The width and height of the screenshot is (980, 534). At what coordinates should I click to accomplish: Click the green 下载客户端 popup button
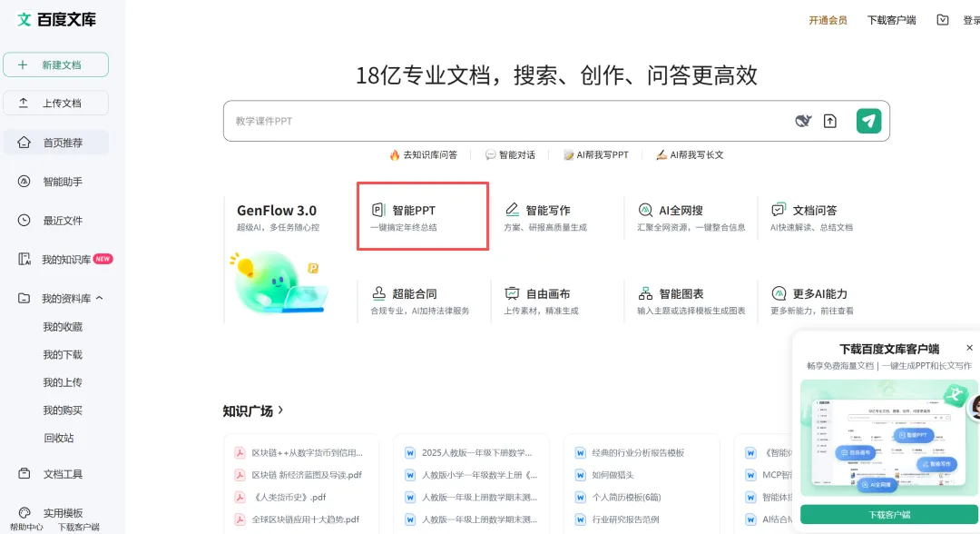888,514
